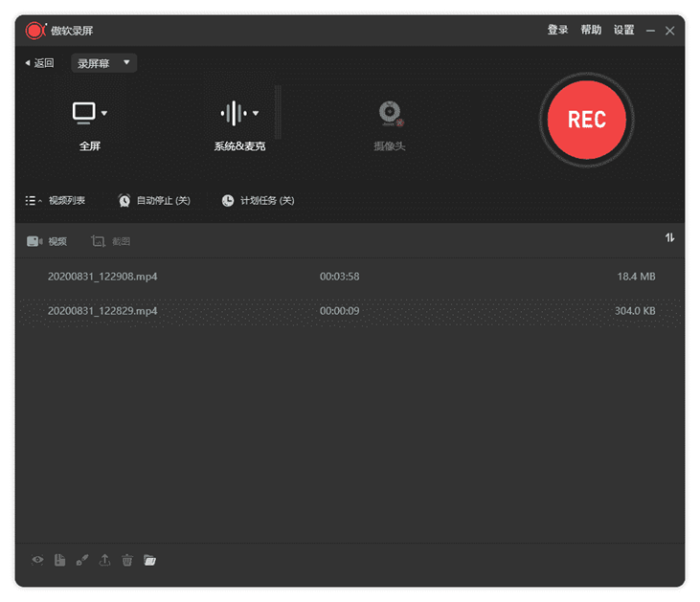
Task: Open the 登录 login menu
Action: [x=557, y=30]
